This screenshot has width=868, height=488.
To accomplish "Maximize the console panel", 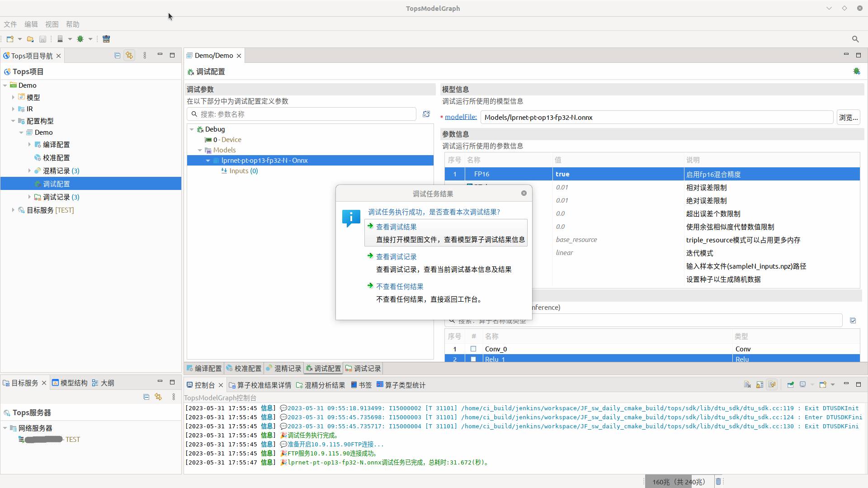I will pyautogui.click(x=859, y=384).
